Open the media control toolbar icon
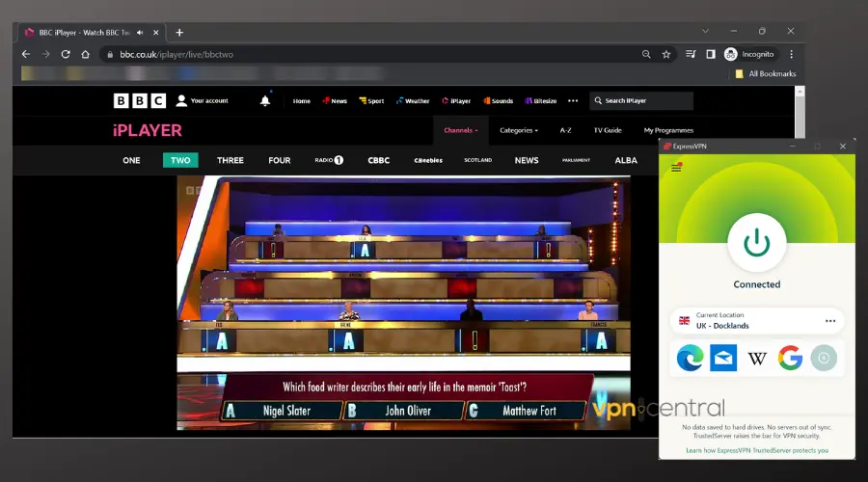868x482 pixels. click(x=691, y=54)
